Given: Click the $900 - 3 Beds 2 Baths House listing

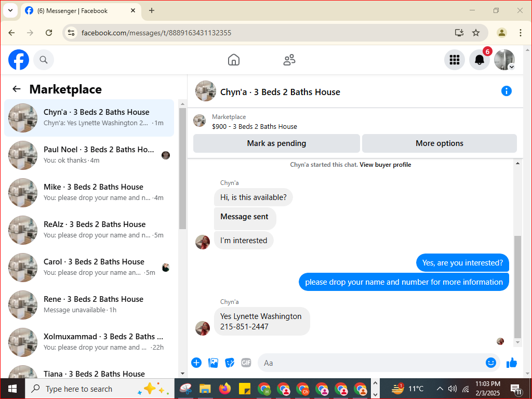Looking at the screenshot, I should coord(255,127).
